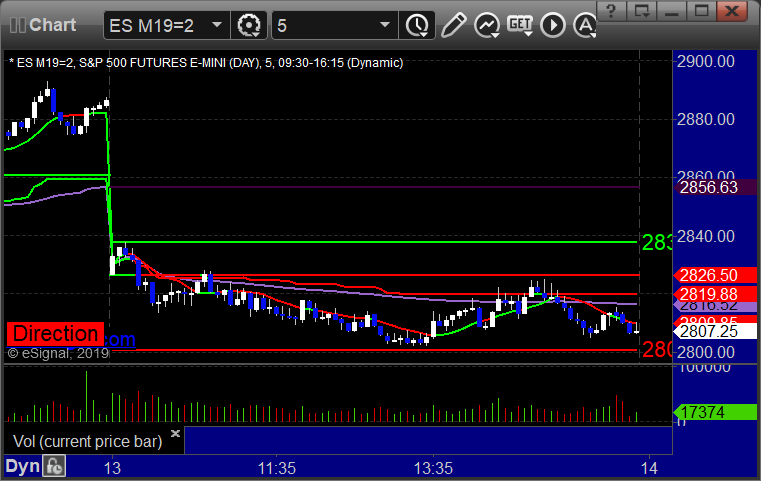Toggle the lock icon next to Dyn
The height and width of the screenshot is (481, 761).
[x=55, y=466]
